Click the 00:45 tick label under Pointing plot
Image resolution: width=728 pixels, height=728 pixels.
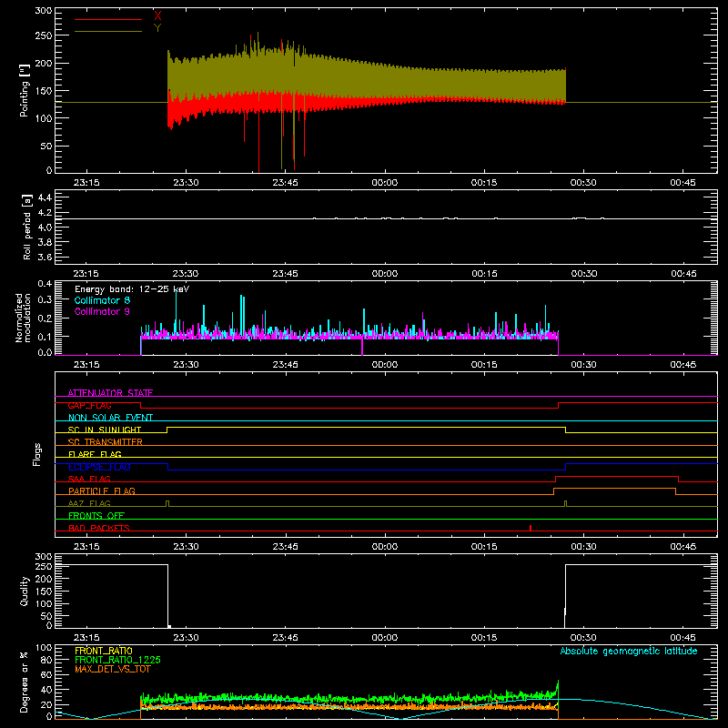coord(683,183)
